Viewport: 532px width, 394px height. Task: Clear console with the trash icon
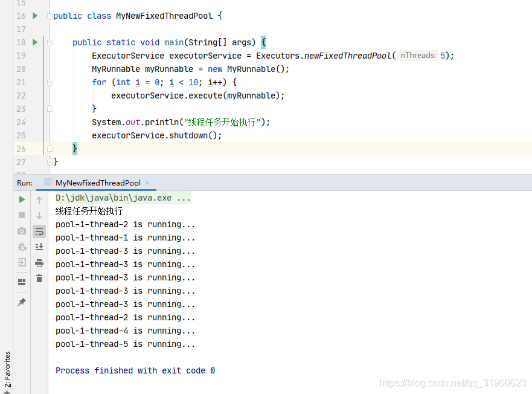[x=39, y=278]
